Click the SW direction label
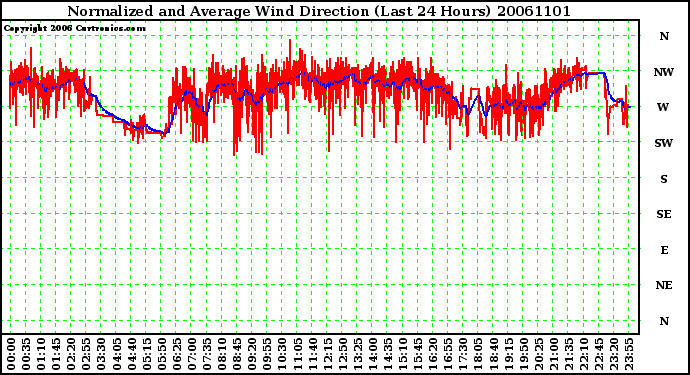The image size is (690, 375). pos(664,143)
